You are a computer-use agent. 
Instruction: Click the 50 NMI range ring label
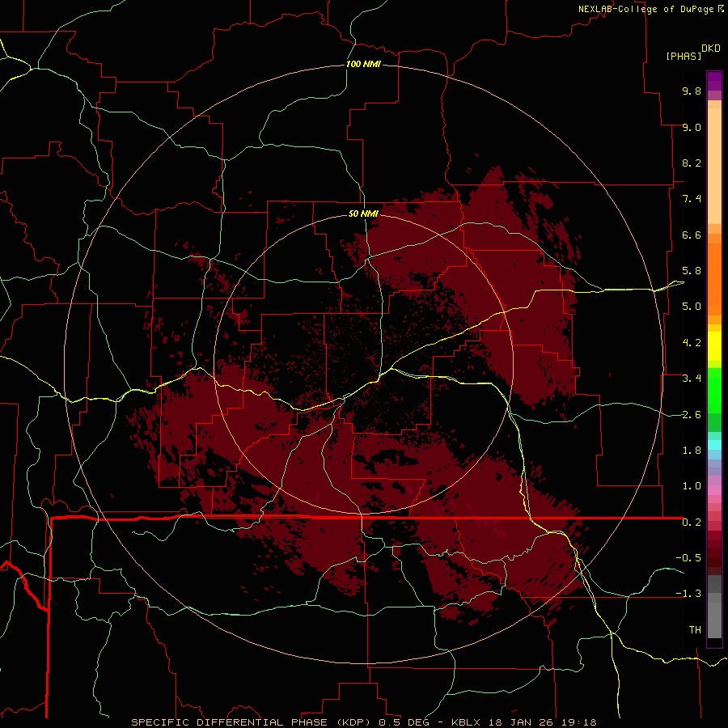363,214
